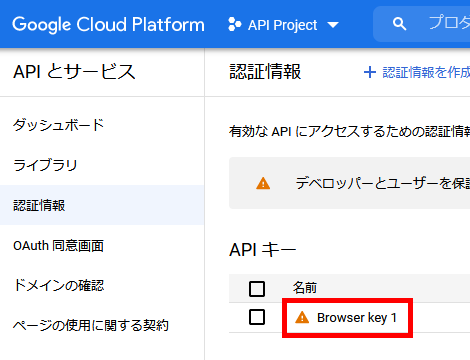
Task: Open the Browser key 1 link
Action: tap(357, 318)
